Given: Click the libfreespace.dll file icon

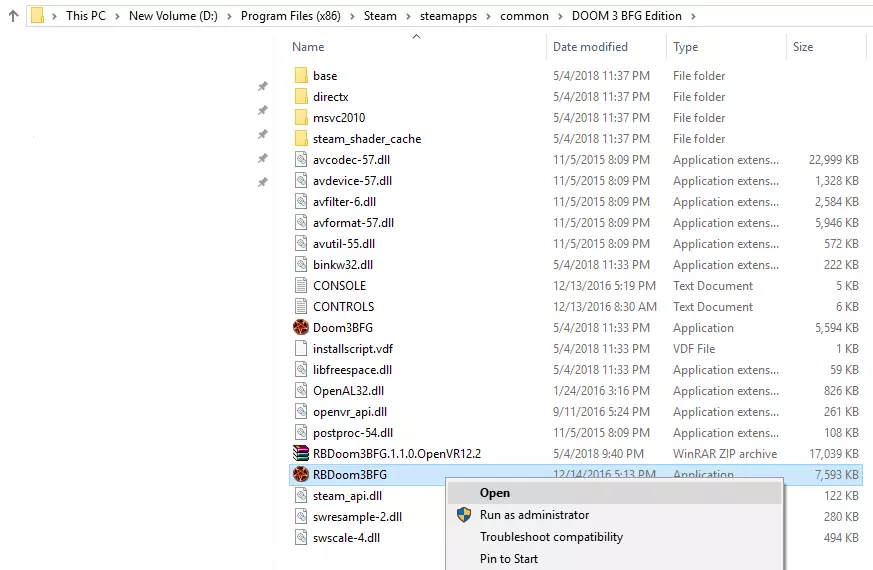Looking at the screenshot, I should coord(301,370).
